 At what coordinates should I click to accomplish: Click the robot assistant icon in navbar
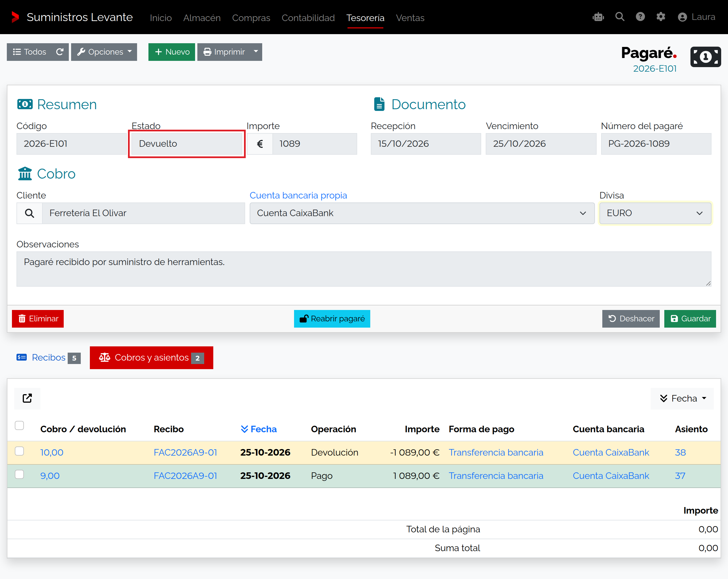598,17
